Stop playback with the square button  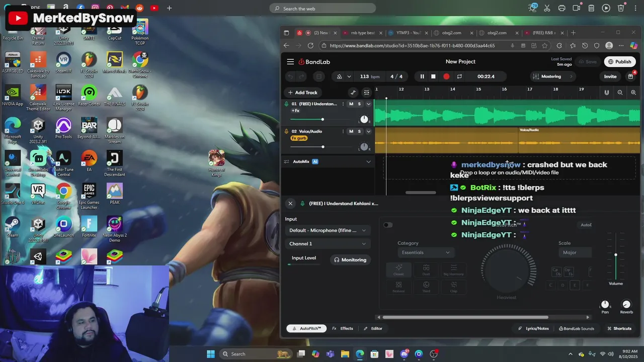pyautogui.click(x=433, y=76)
